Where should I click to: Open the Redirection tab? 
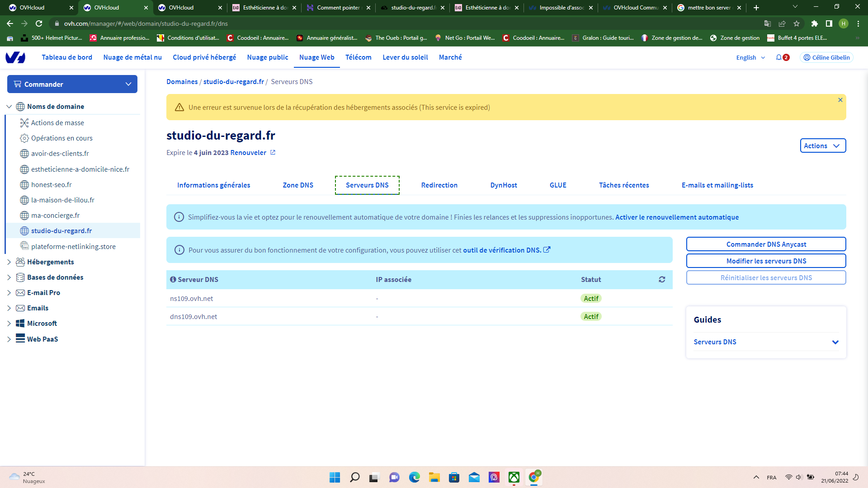pyautogui.click(x=439, y=185)
